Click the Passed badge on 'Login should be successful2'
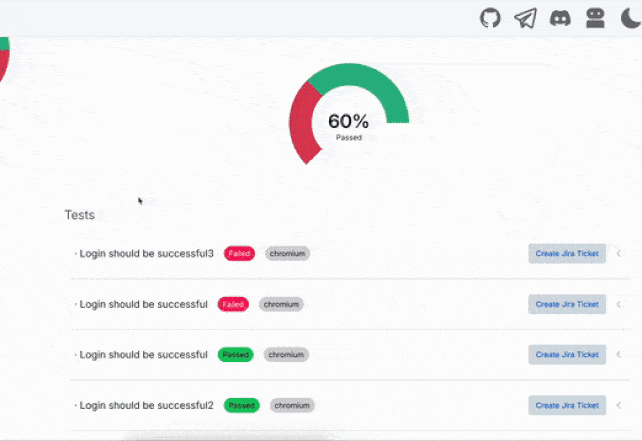 241,405
